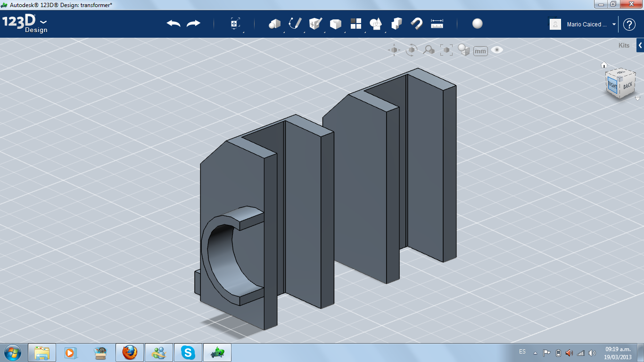Image resolution: width=644 pixels, height=362 pixels.
Task: Click the Show Desktop strip
Action: click(641, 353)
